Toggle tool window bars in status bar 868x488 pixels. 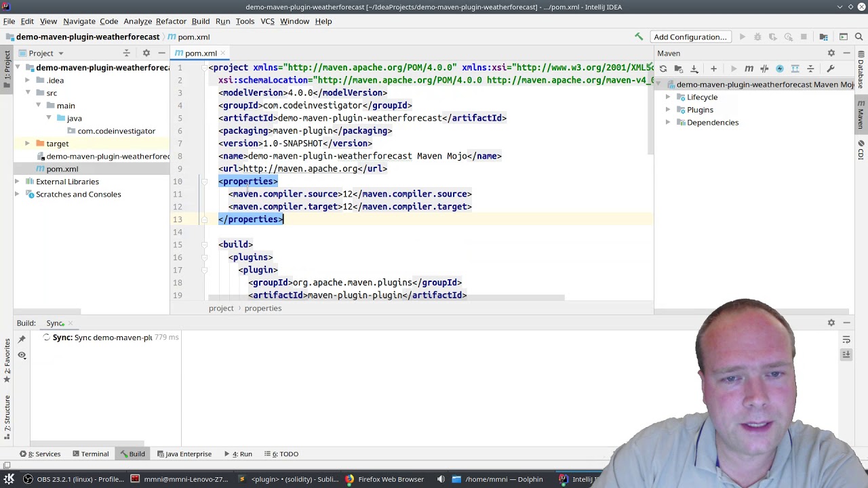(7, 466)
